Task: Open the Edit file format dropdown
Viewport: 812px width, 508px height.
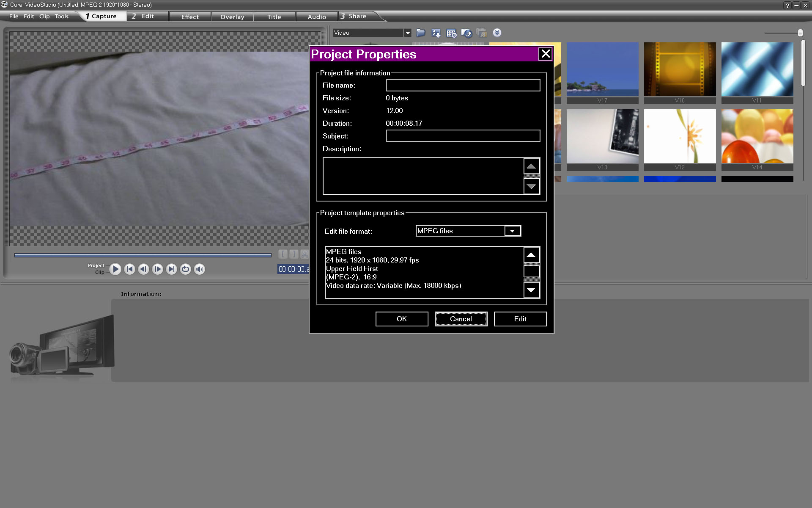Action: pos(512,231)
